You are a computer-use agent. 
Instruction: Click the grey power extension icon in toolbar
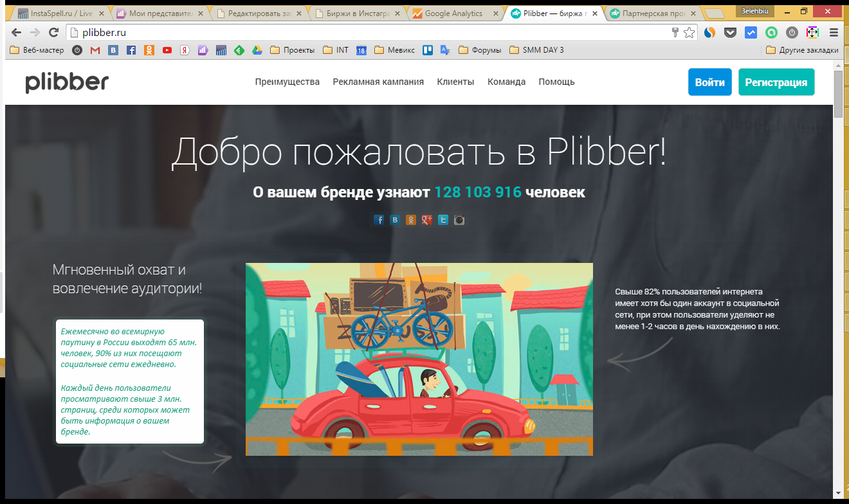pyautogui.click(x=792, y=32)
